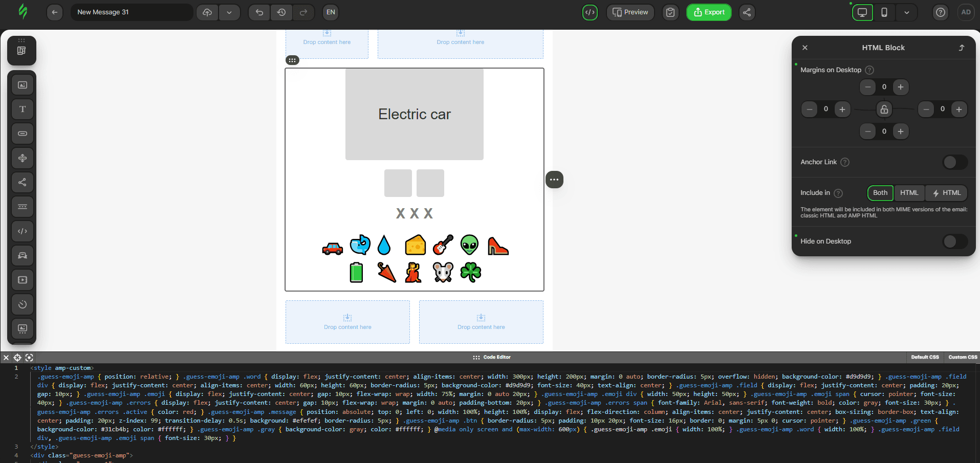Switch to the Custom CSS tab
The height and width of the screenshot is (463, 980).
click(963, 357)
